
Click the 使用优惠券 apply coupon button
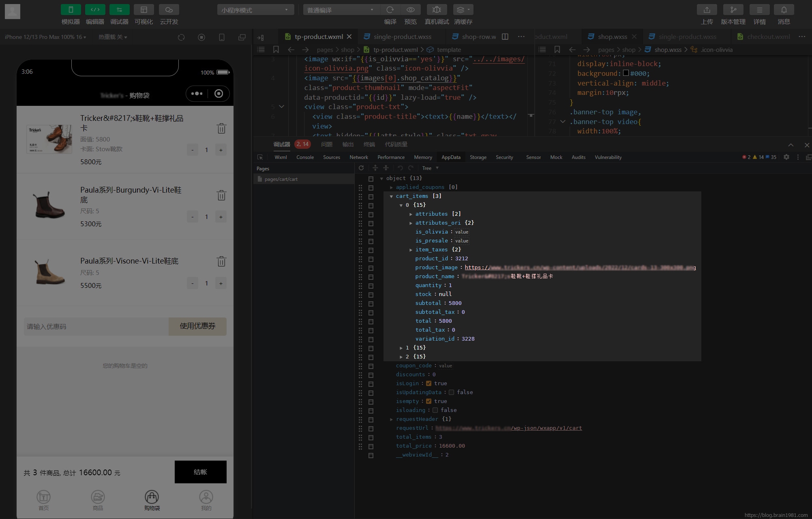click(197, 326)
